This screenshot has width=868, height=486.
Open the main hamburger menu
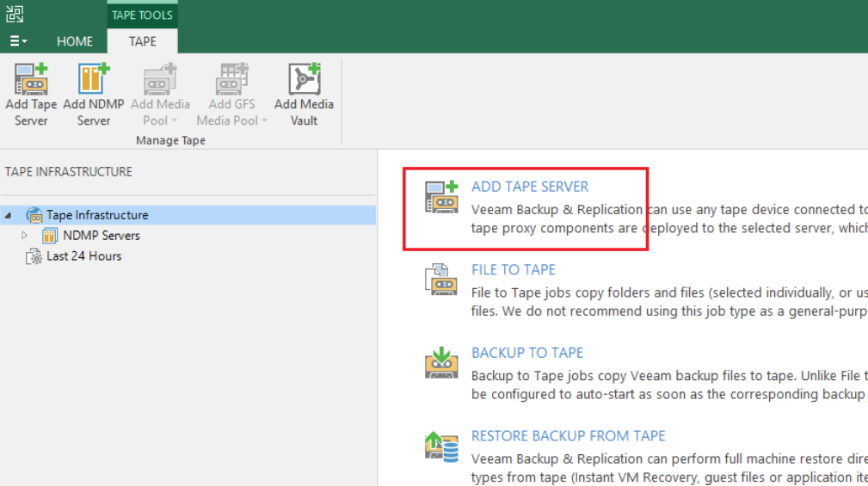pos(18,41)
